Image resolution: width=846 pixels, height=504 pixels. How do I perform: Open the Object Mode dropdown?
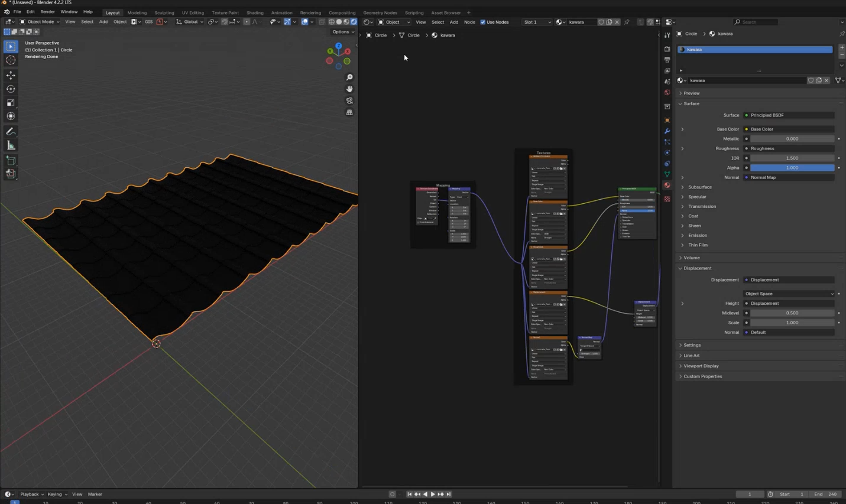[40, 22]
